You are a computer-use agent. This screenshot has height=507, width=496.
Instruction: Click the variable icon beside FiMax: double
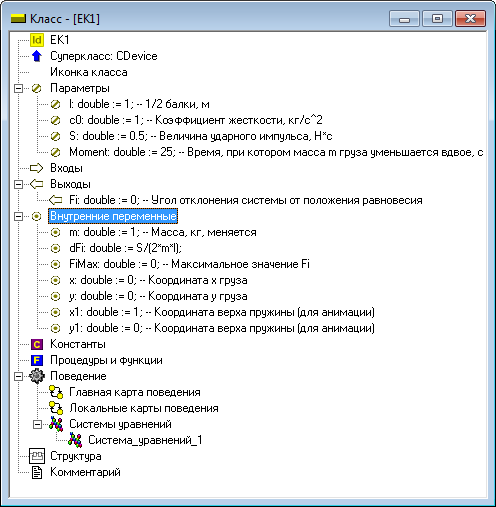coord(55,264)
